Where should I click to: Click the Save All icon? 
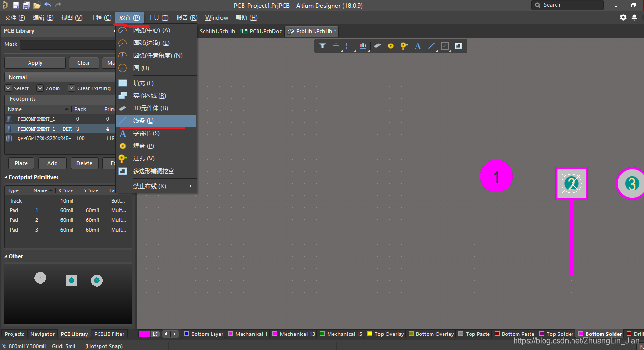[26, 5]
